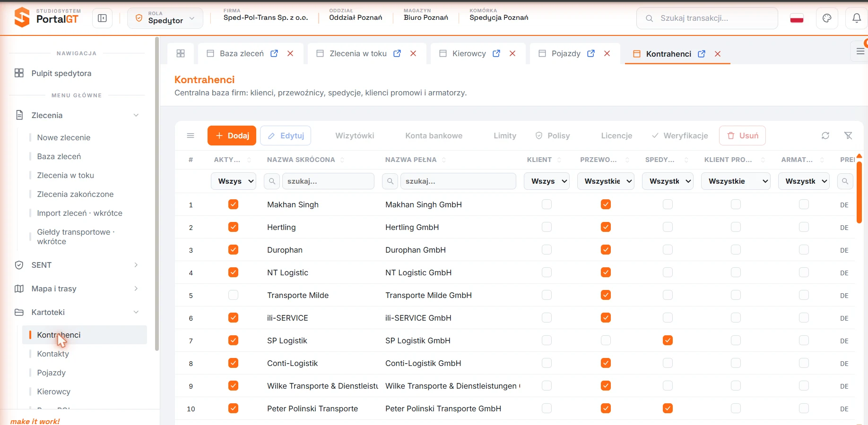868x425 pixels.
Task: Switch to the Kierowcy tab
Action: pos(469,53)
